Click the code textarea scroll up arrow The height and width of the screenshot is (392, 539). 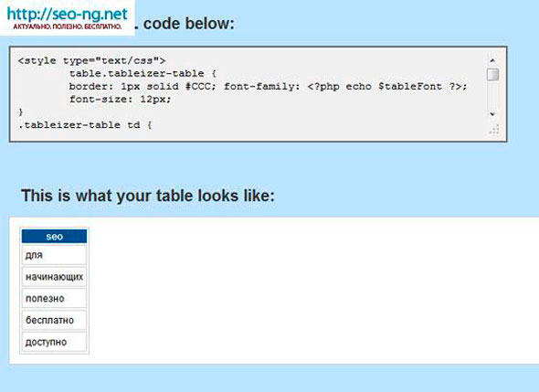(492, 60)
